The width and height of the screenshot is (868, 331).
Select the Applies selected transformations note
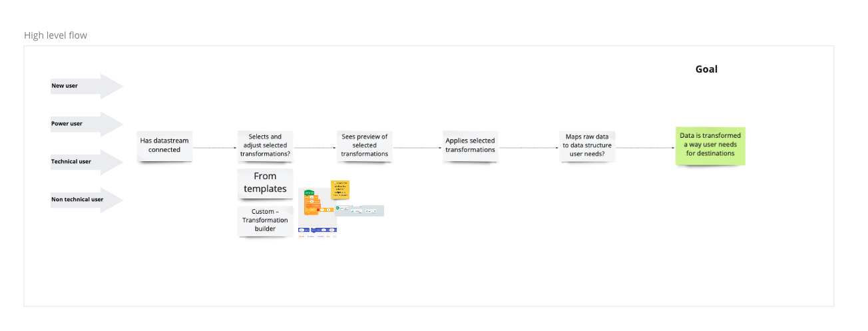click(x=470, y=145)
